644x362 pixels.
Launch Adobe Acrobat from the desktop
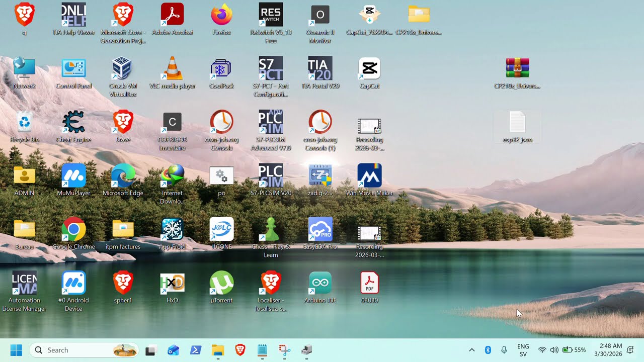tap(172, 19)
